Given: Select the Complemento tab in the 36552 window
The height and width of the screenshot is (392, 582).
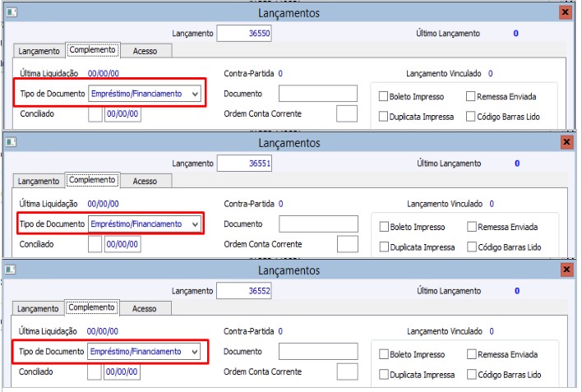Looking at the screenshot, I should coord(91,308).
